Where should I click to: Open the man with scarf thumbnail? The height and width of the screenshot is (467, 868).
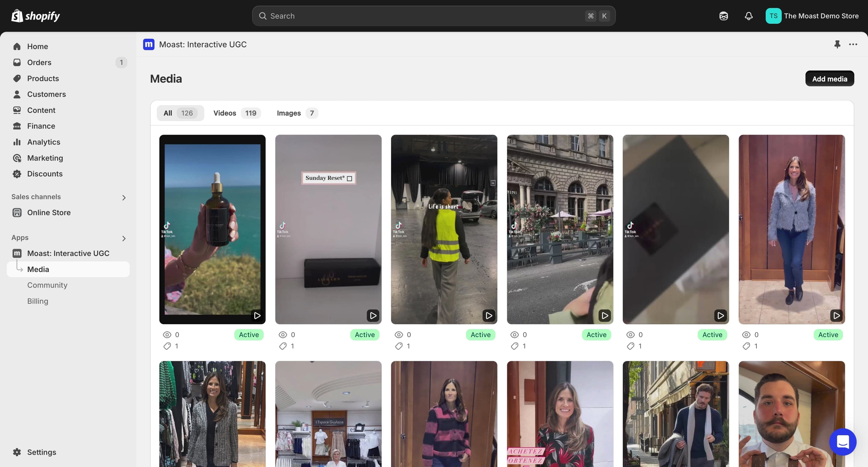coord(676,414)
